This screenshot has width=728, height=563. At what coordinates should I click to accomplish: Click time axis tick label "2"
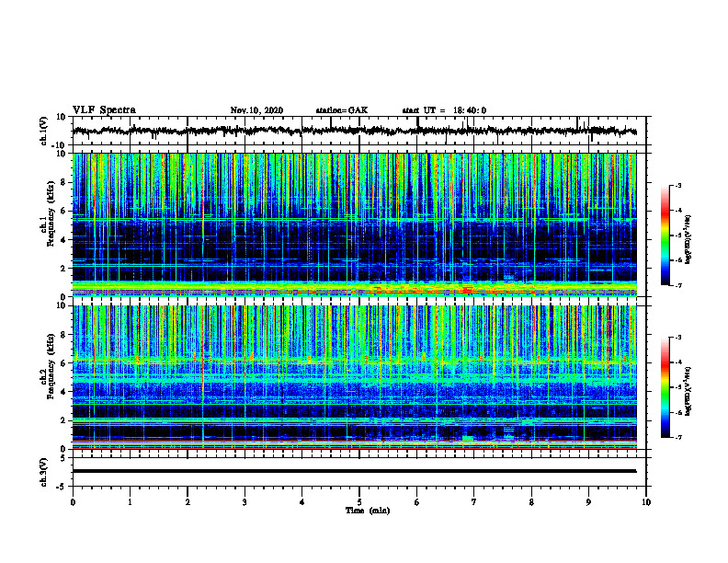188,502
